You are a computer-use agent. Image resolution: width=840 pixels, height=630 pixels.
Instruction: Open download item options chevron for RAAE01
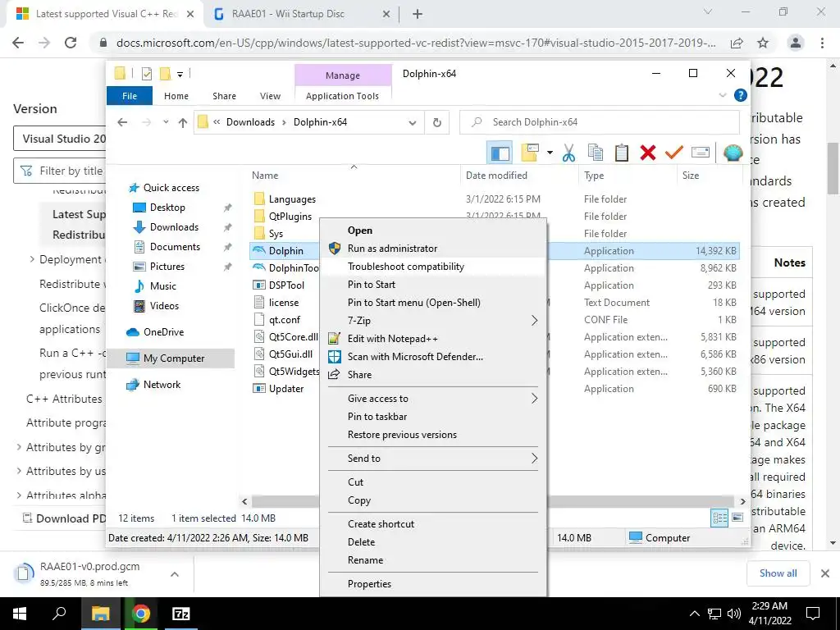[x=175, y=573]
